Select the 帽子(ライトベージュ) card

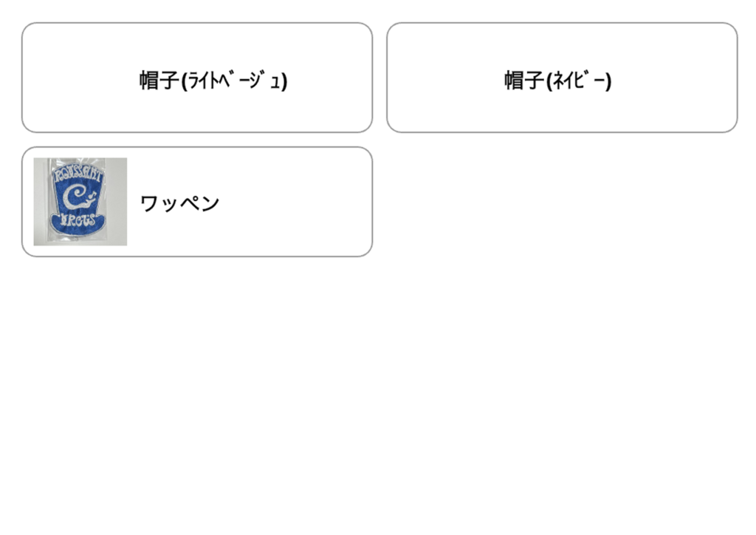tap(196, 78)
